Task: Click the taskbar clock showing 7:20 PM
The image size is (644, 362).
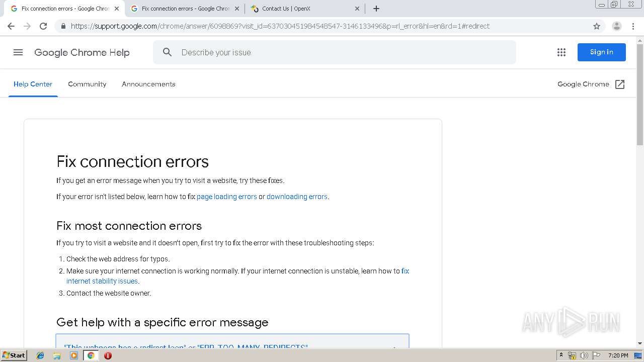Action: pos(618,355)
